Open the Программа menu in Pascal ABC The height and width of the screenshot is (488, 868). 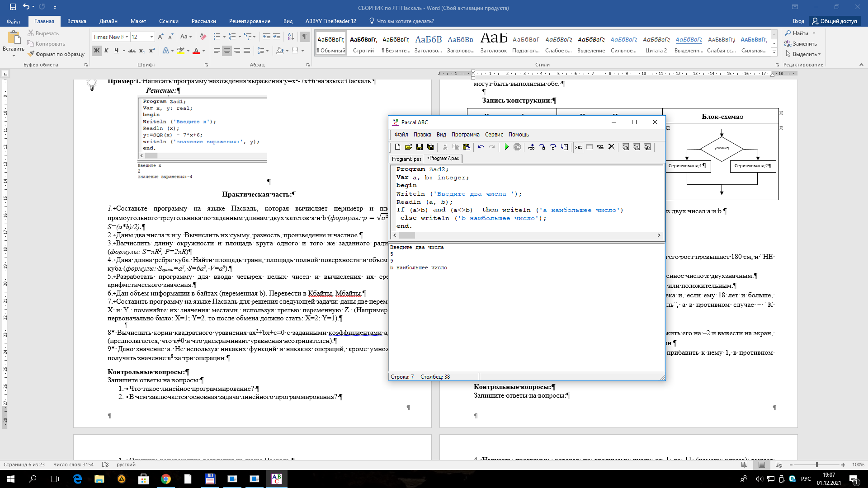(465, 135)
